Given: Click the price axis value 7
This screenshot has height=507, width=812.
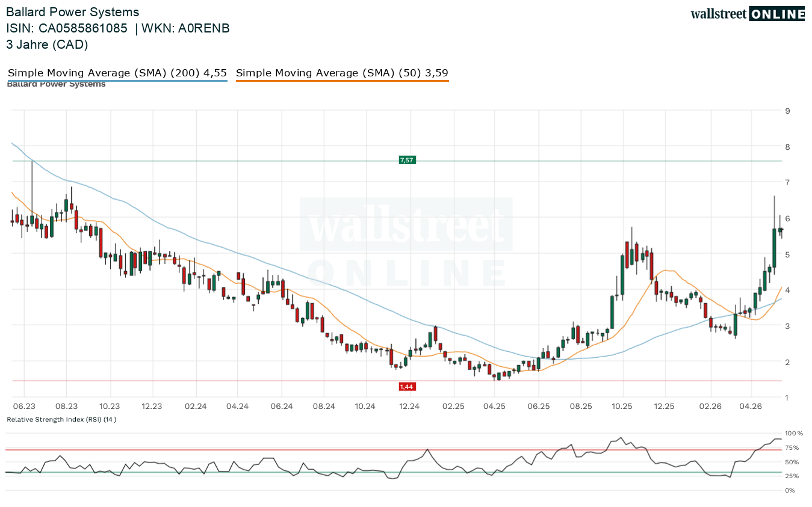Looking at the screenshot, I should [x=787, y=182].
